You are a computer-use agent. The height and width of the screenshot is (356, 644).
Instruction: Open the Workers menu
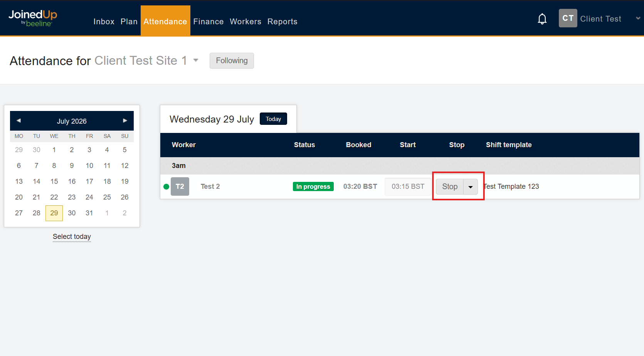pyautogui.click(x=245, y=22)
